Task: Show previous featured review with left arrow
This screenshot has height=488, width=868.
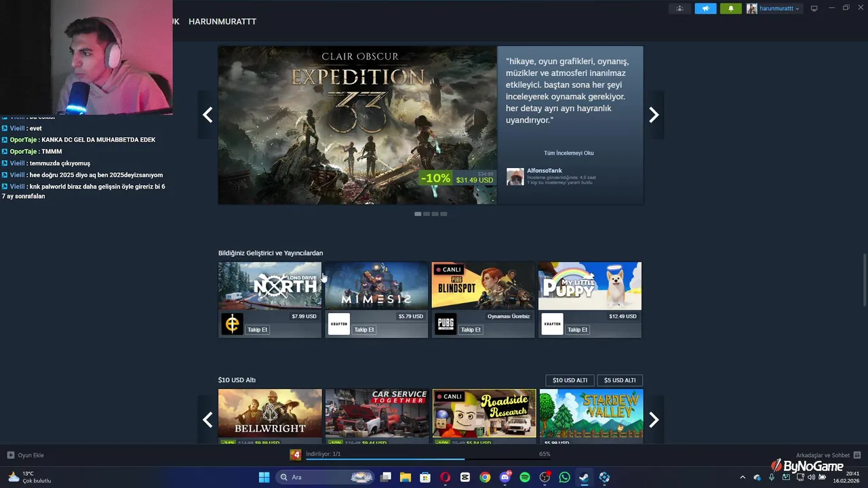Action: 208,115
